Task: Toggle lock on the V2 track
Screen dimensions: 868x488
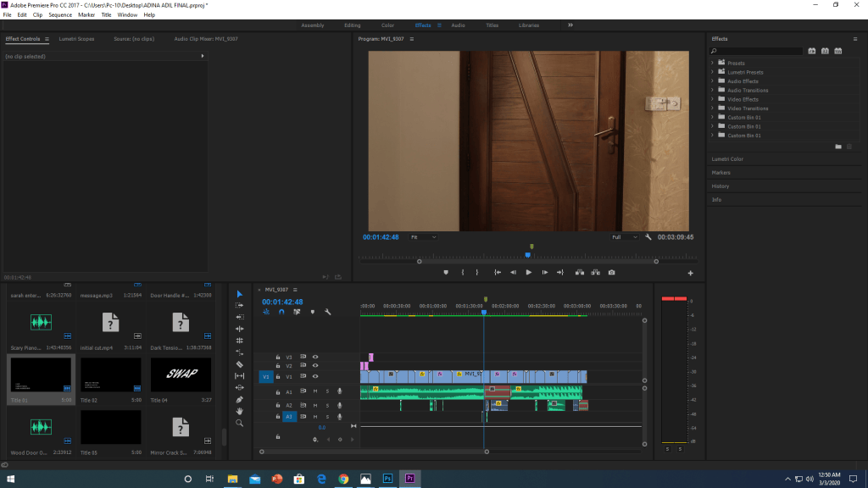Action: click(x=278, y=366)
